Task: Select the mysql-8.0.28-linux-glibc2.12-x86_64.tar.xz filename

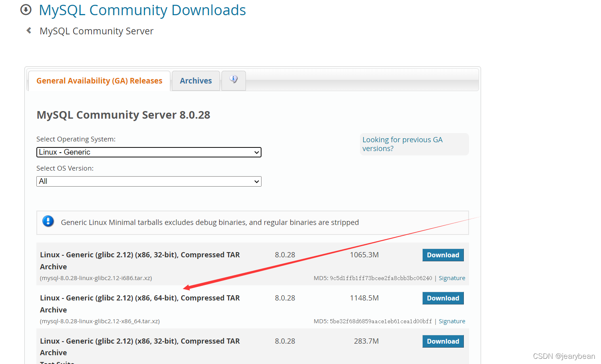Action: point(100,321)
